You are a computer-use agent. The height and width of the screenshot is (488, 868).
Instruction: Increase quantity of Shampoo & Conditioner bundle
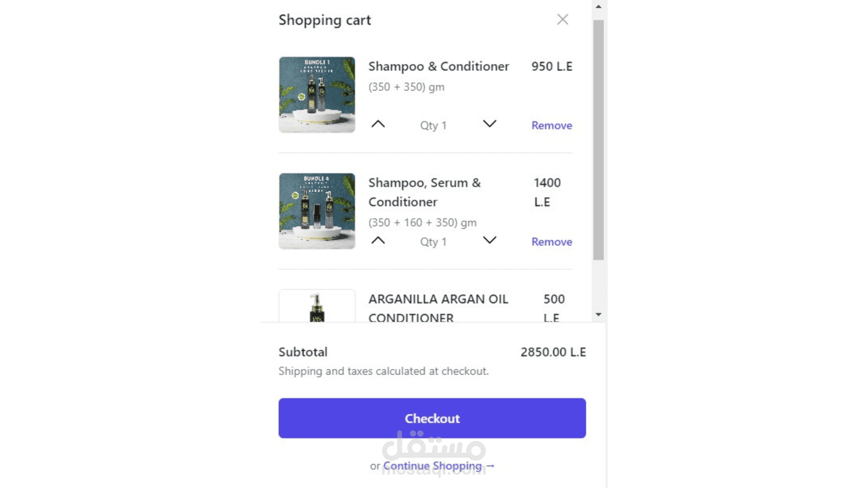(378, 124)
